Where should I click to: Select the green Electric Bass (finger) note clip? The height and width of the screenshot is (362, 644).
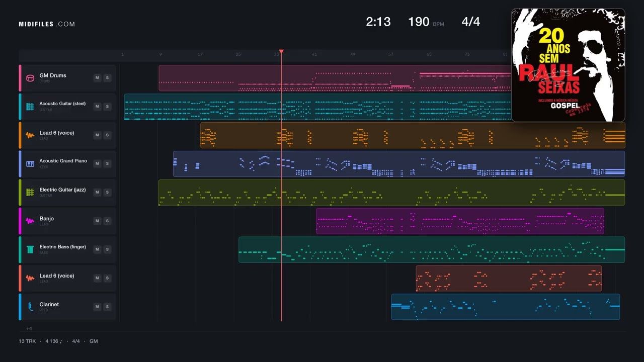point(432,250)
